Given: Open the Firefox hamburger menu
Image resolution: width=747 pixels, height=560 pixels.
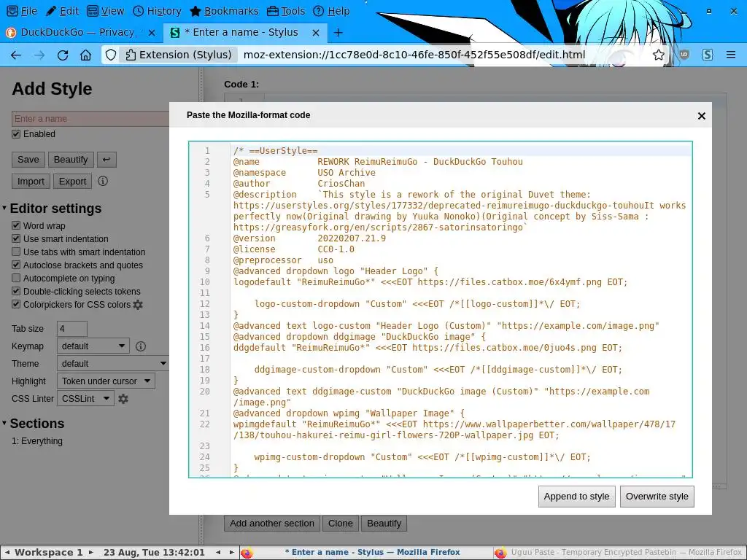Looking at the screenshot, I should (731, 55).
